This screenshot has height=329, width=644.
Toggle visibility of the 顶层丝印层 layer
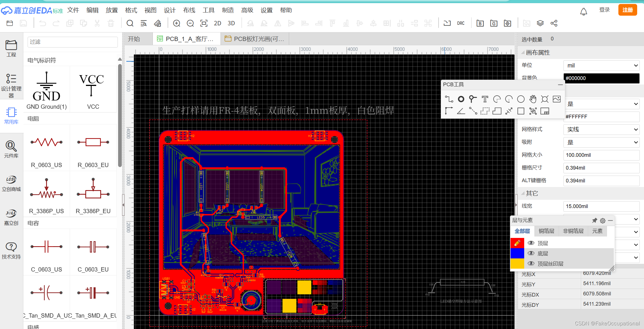531,264
